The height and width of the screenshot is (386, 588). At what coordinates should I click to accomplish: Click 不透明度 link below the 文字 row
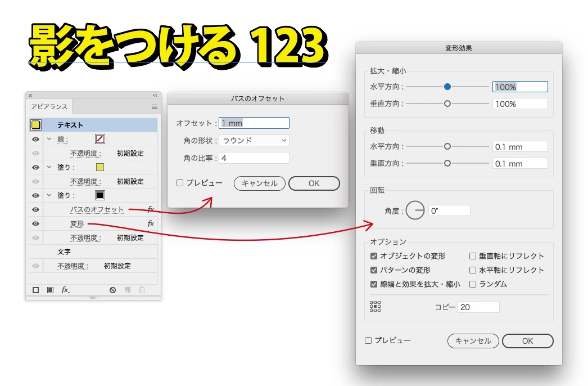(x=73, y=266)
